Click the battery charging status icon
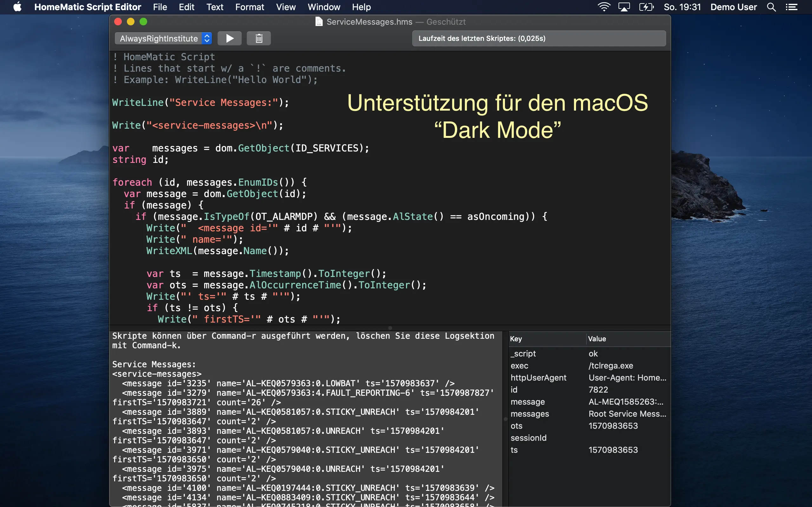This screenshot has width=812, height=507. click(646, 7)
